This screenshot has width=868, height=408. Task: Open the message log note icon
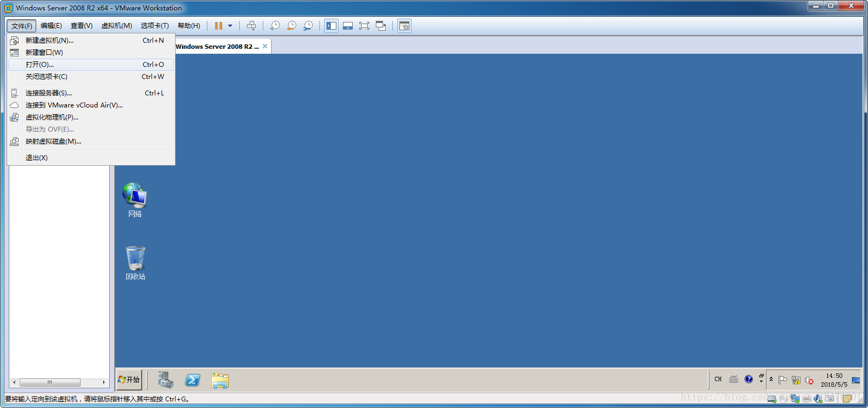pos(847,399)
